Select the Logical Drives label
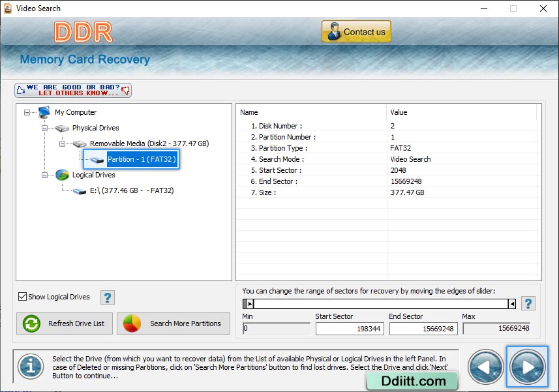The width and height of the screenshot is (559, 392). click(x=93, y=175)
